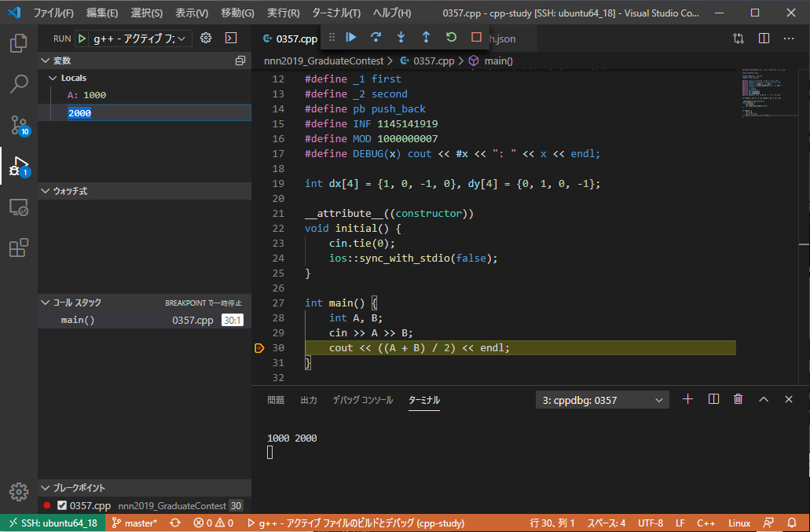Open the Source Control sidebar view
The height and width of the screenshot is (532, 810).
[x=19, y=125]
